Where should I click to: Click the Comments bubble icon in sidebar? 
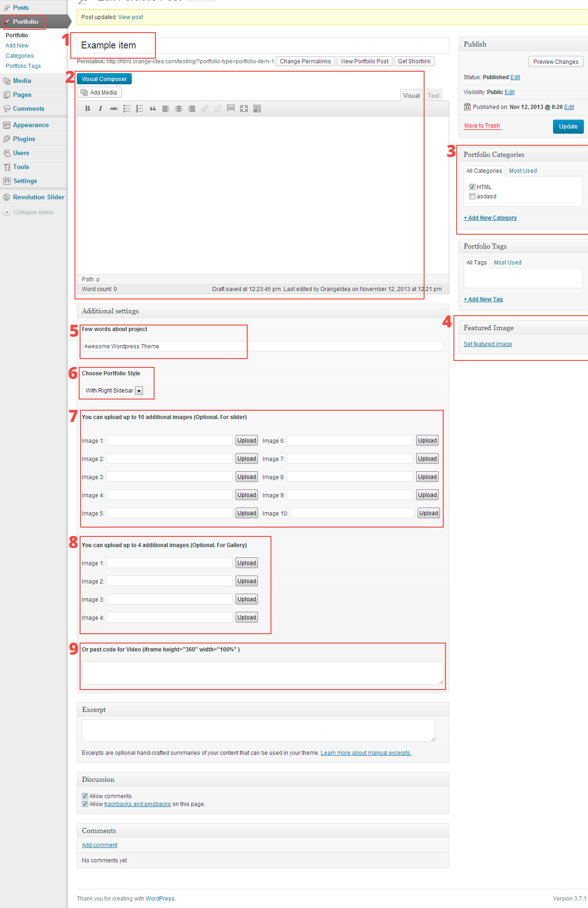click(x=7, y=109)
